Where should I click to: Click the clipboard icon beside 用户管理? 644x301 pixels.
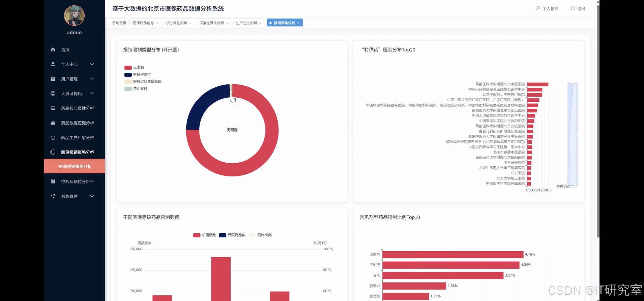point(53,79)
